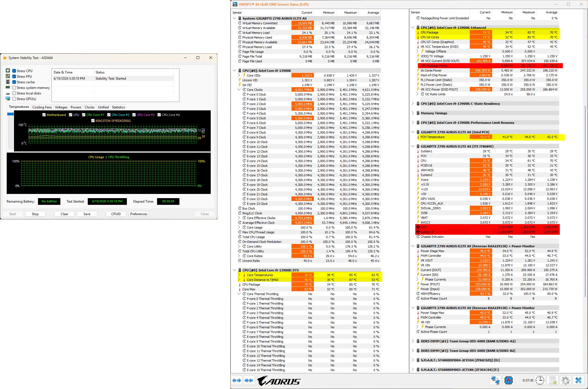Select the Powers tab

pos(76,107)
